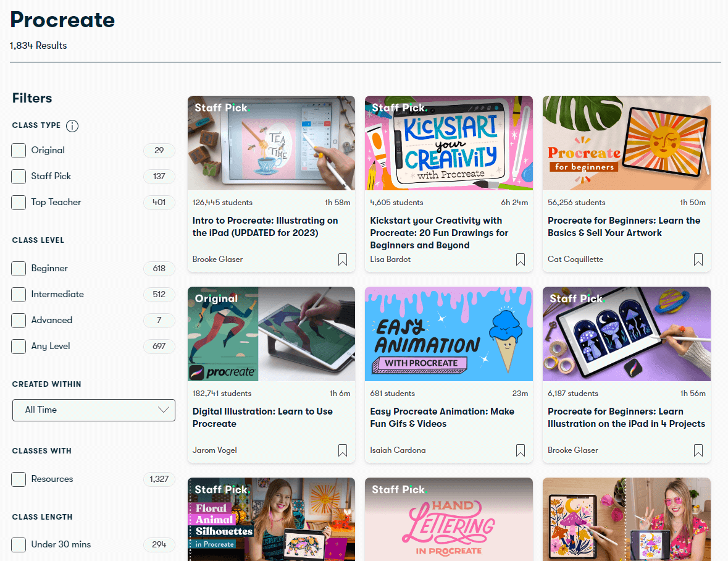Open the Easy Animation ice cream thumbnail
Viewport: 728px width, 561px height.
[449, 334]
